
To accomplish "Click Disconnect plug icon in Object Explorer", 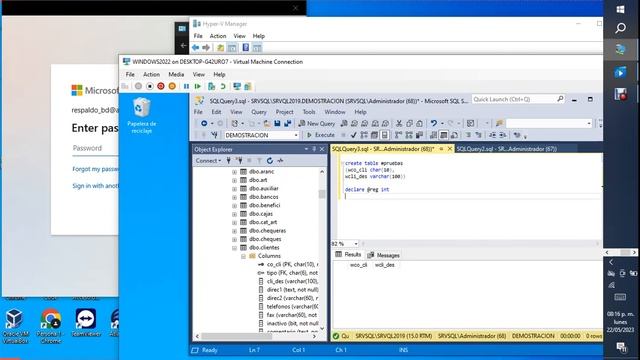I will (239, 161).
